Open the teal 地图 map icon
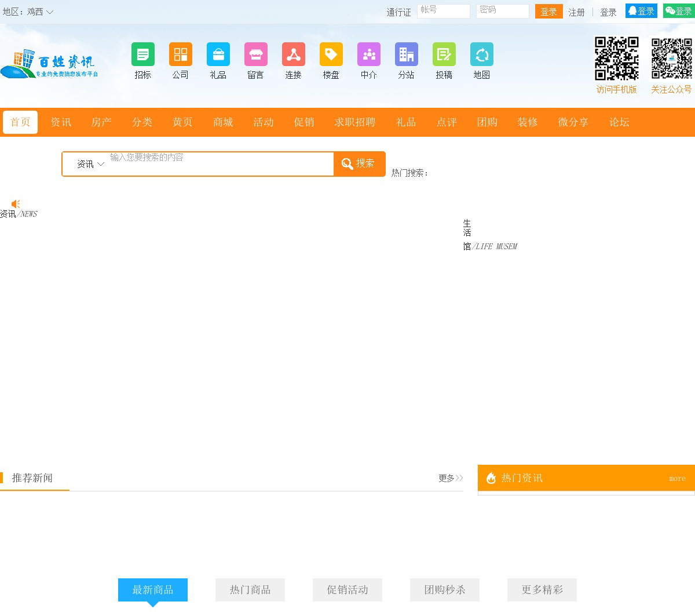This screenshot has width=695, height=616. click(481, 54)
